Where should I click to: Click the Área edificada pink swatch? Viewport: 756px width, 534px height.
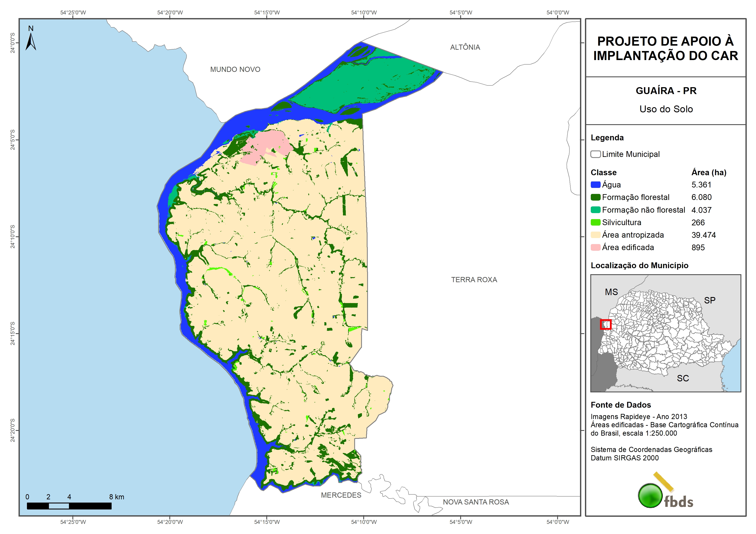point(595,248)
